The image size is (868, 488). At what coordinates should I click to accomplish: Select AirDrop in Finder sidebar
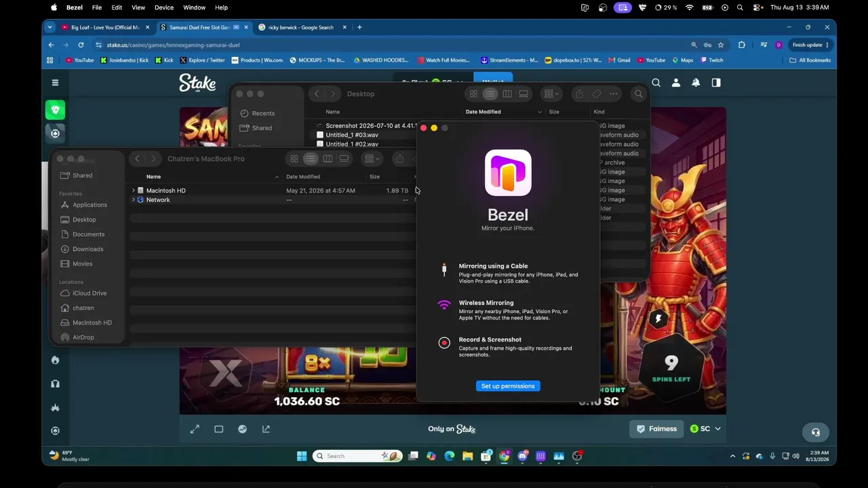[x=83, y=337]
